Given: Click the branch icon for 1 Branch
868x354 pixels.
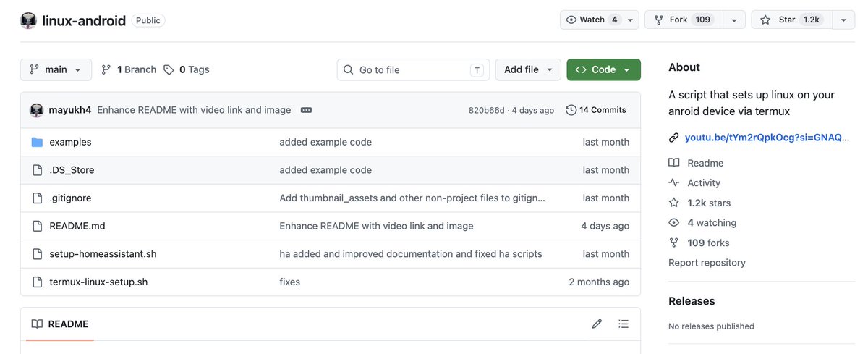Looking at the screenshot, I should pyautogui.click(x=106, y=69).
